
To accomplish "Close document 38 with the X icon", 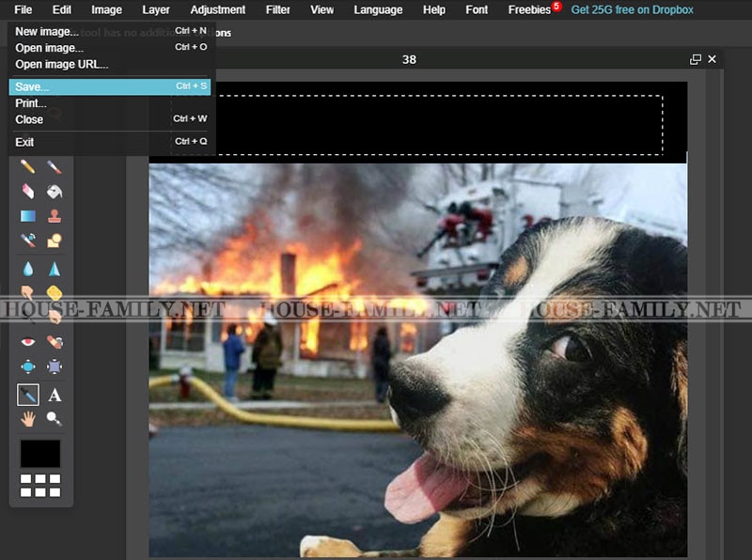I will coord(713,59).
